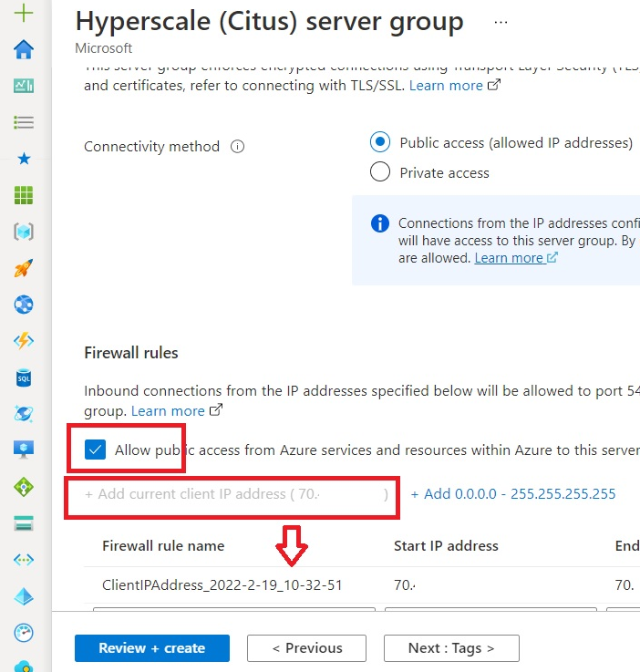The image size is (640, 672).
Task: Click the Review + create button
Action: 152,648
